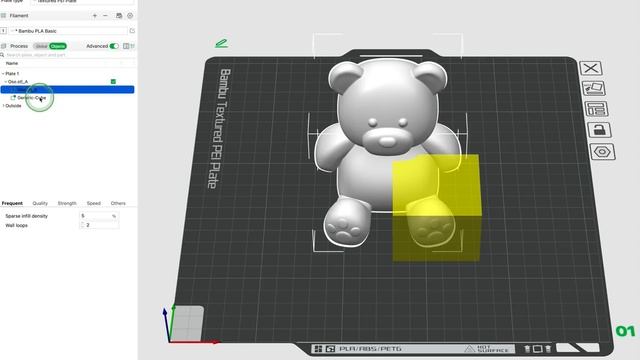Open the Quality settings tab

[40, 203]
